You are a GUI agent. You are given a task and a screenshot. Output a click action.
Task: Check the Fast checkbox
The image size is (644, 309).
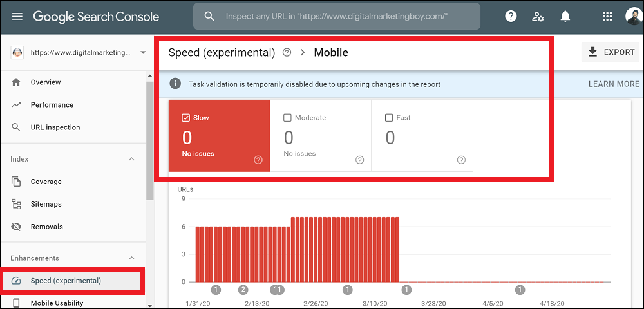388,118
